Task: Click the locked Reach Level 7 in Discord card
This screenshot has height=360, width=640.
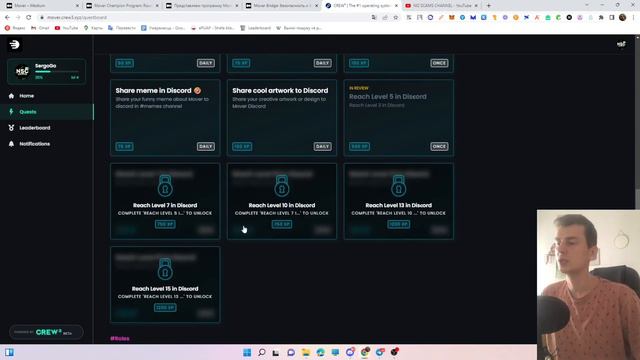Action: [165, 201]
